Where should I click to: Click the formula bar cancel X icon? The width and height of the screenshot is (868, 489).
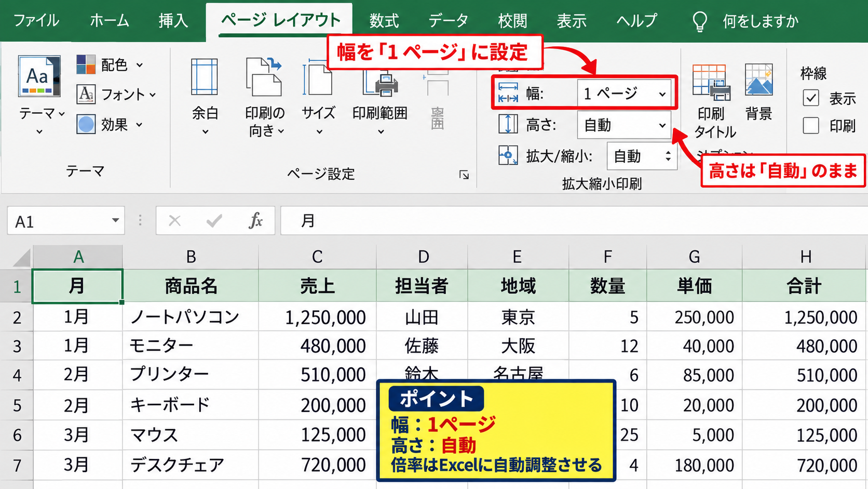tap(175, 221)
